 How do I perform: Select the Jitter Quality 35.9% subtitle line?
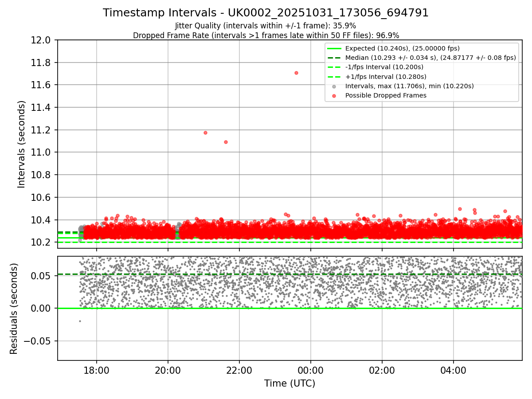pyautogui.click(x=266, y=26)
